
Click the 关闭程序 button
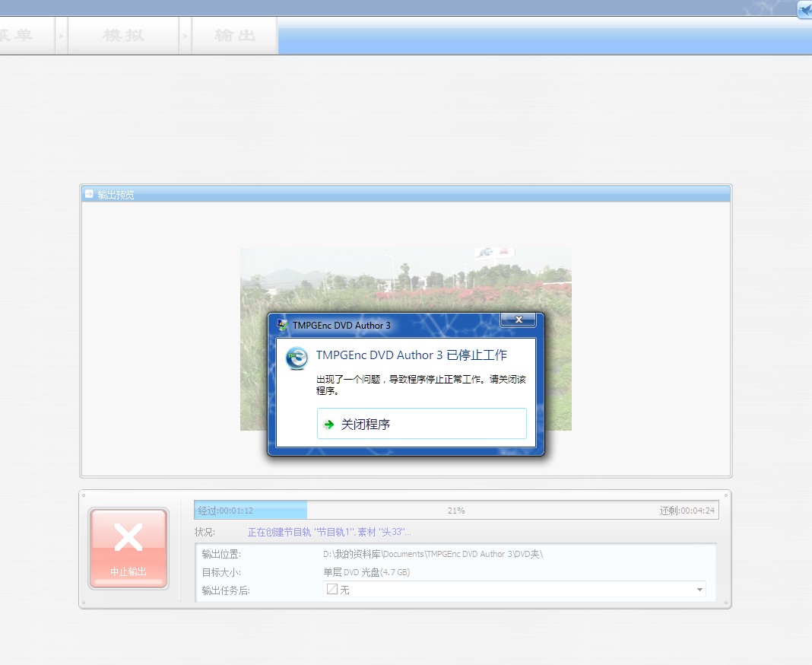[x=421, y=424]
